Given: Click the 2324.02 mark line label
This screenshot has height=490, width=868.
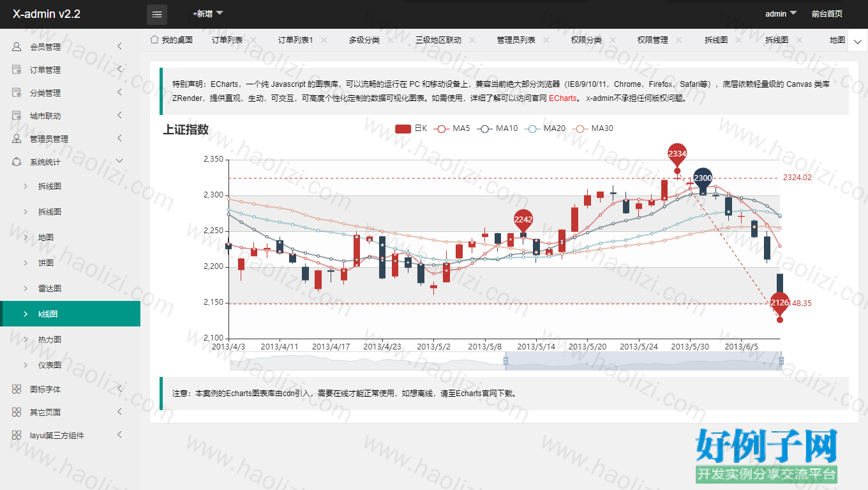Looking at the screenshot, I should coord(797,178).
